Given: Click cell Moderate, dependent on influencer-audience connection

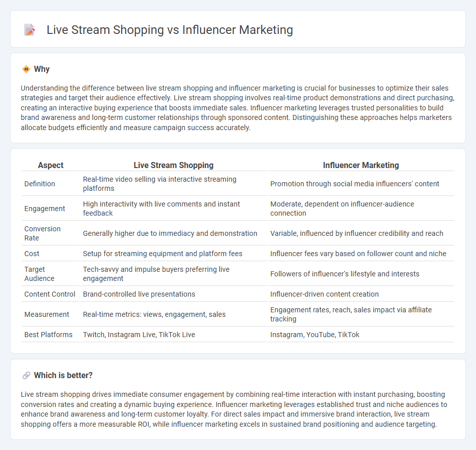Looking at the screenshot, I should coord(361,209).
